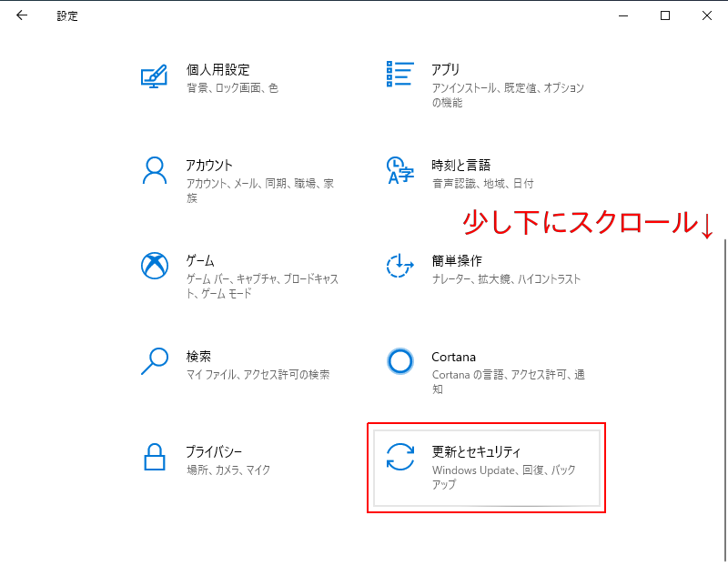Open the 更新とセキュリティ refresh arrows icon

[x=400, y=457]
